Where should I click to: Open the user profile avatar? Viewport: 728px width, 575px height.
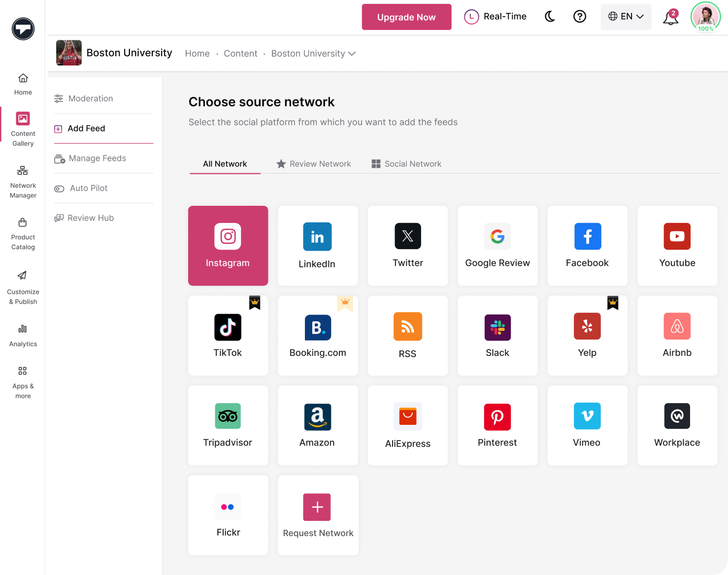(706, 17)
